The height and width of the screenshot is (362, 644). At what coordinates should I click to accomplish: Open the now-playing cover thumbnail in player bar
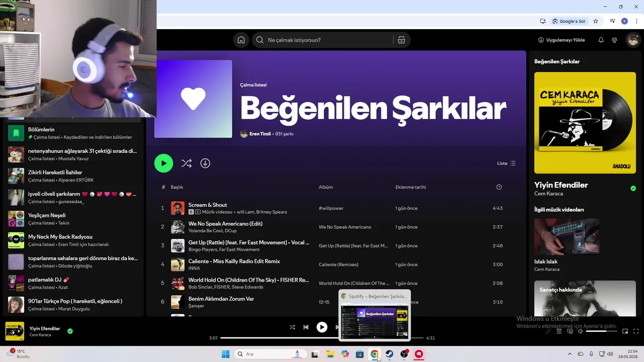[x=15, y=331]
